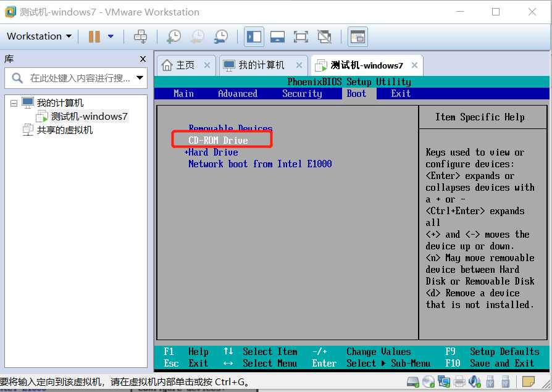Open the BIOS Main menu
Image resolution: width=552 pixels, height=392 pixels.
tap(183, 94)
